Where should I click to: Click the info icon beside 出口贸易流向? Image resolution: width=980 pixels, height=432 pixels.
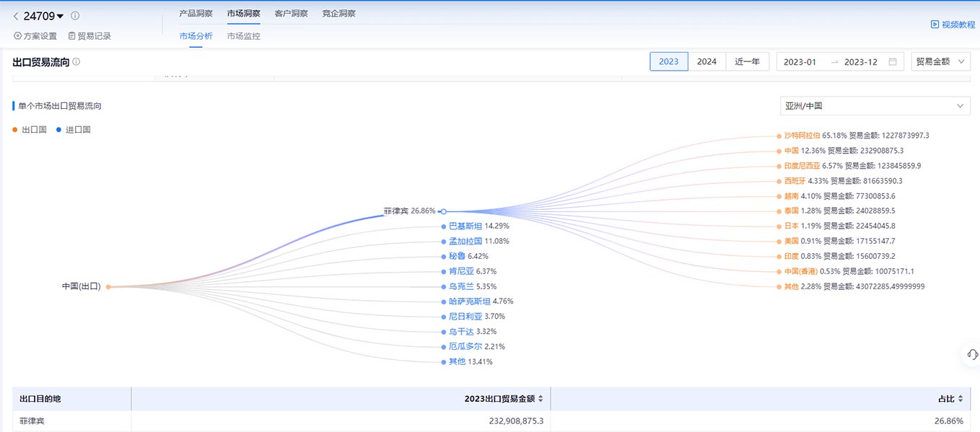[x=76, y=62]
